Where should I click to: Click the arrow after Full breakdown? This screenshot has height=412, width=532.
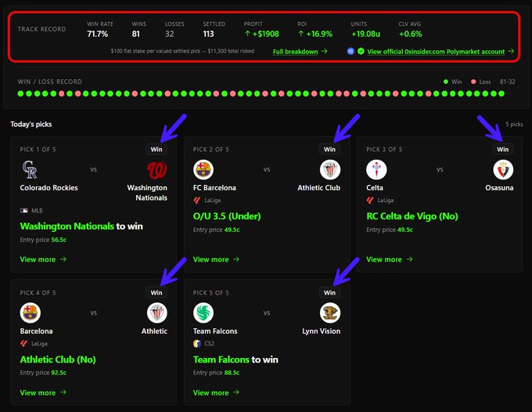click(325, 51)
